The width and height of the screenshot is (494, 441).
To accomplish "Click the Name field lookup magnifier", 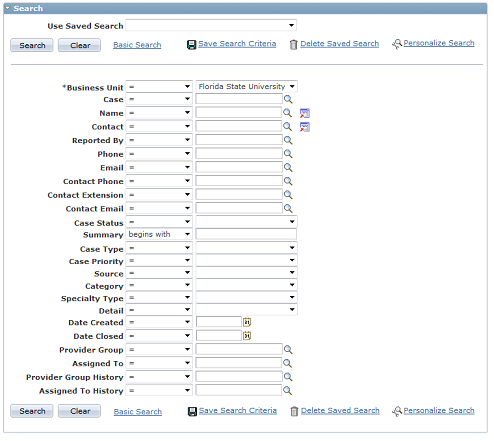I will (x=287, y=113).
